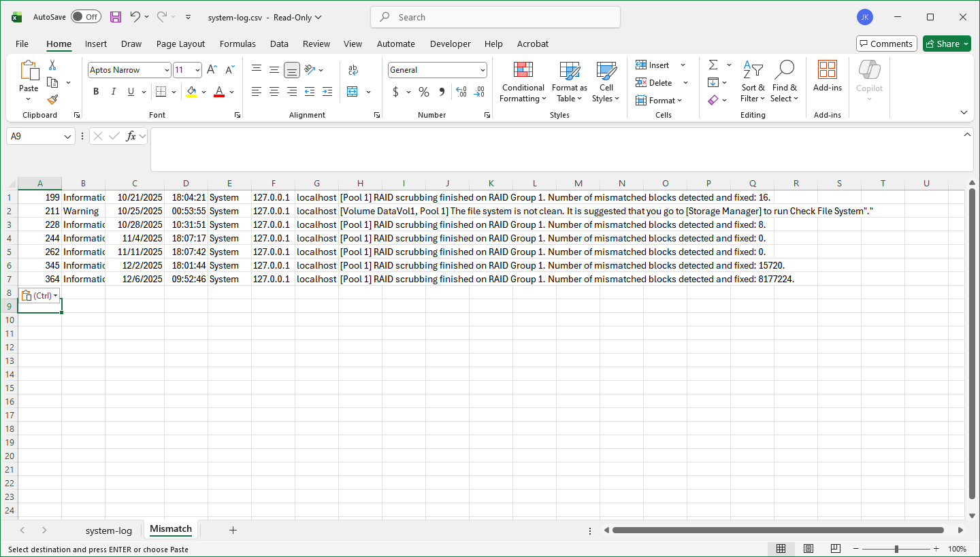Click the Merge & Center icon
The width and height of the screenshot is (980, 557).
[x=353, y=92]
